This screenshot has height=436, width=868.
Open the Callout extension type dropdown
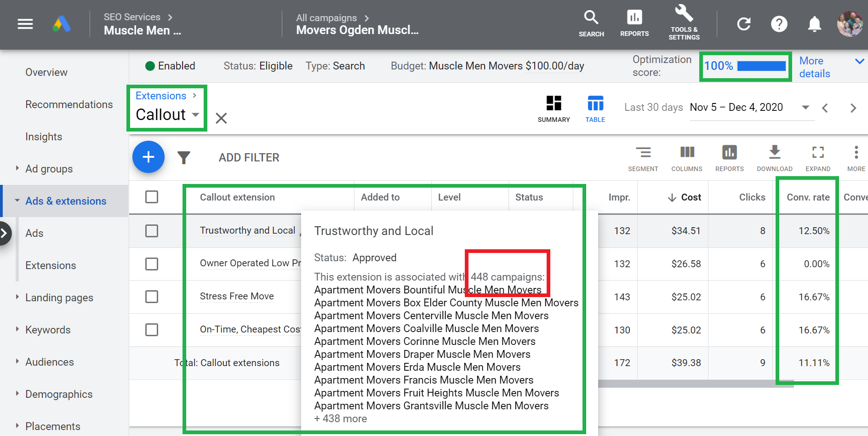pyautogui.click(x=167, y=115)
